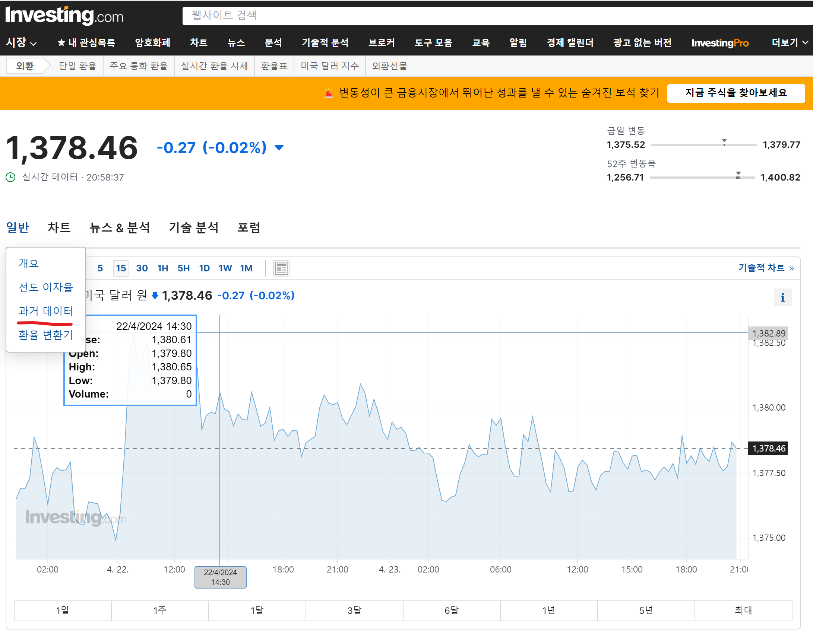
Task: Open 과거 데이터 from dropdown list
Action: [45, 311]
